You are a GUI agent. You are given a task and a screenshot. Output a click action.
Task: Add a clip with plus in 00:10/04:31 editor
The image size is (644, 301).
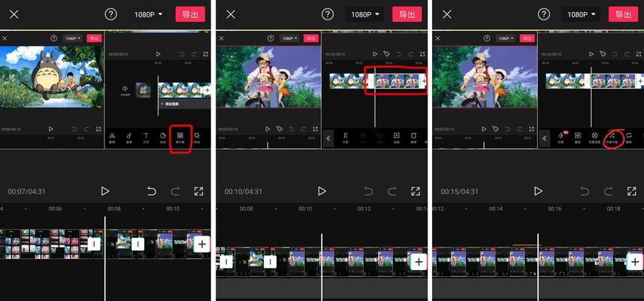(419, 262)
